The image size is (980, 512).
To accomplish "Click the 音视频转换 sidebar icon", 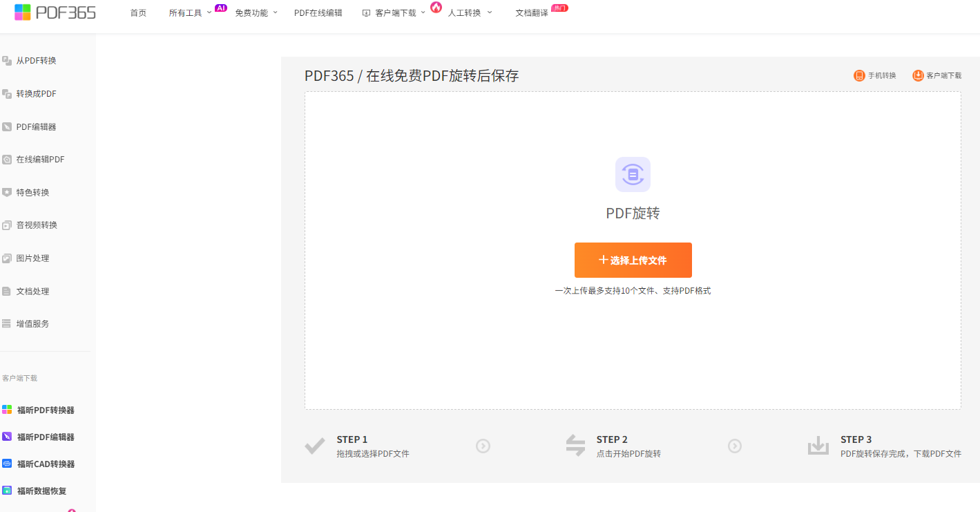I will point(7,225).
